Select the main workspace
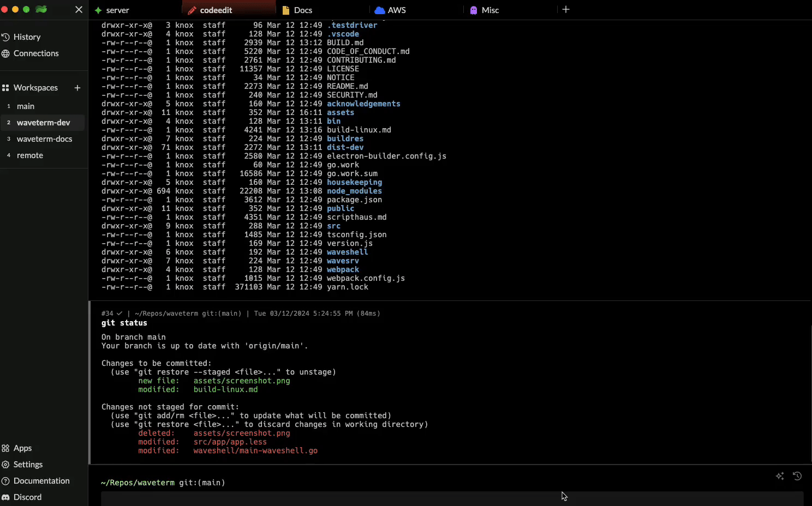Screen dimensions: 812x506 tap(26, 106)
